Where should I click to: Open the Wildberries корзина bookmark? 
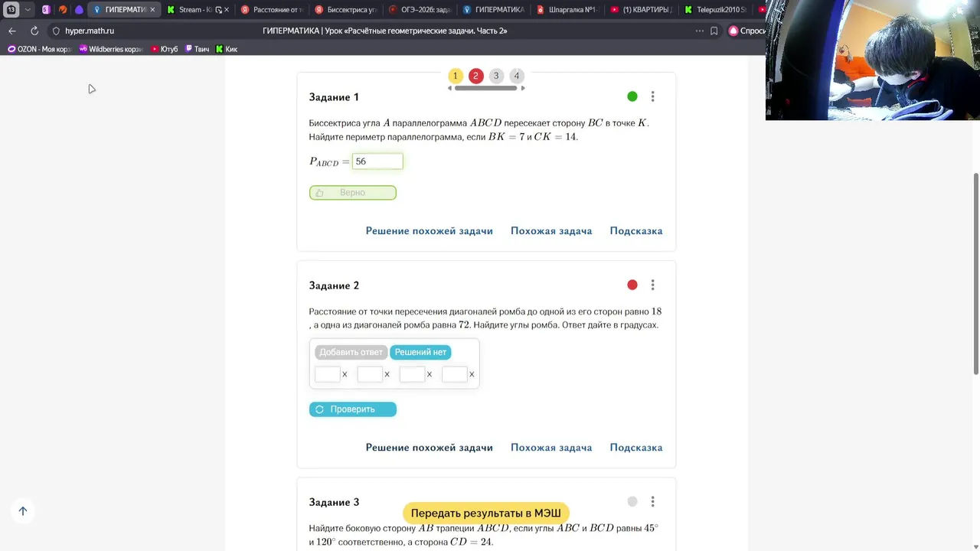(x=112, y=49)
